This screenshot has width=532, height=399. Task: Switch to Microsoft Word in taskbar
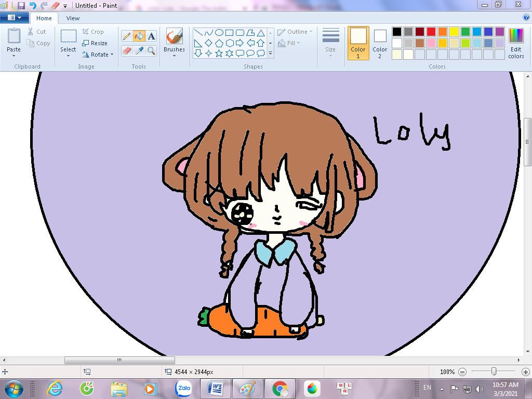pyautogui.click(x=215, y=389)
